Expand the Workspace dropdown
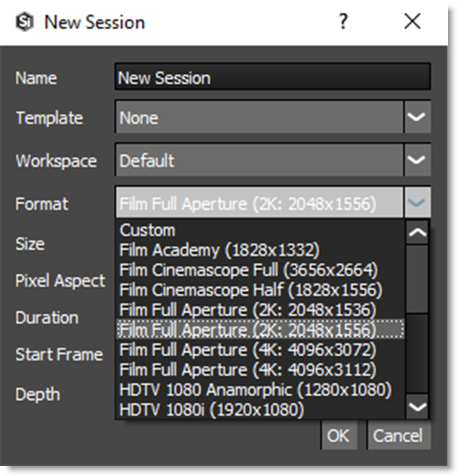The image size is (458, 476). tap(417, 161)
